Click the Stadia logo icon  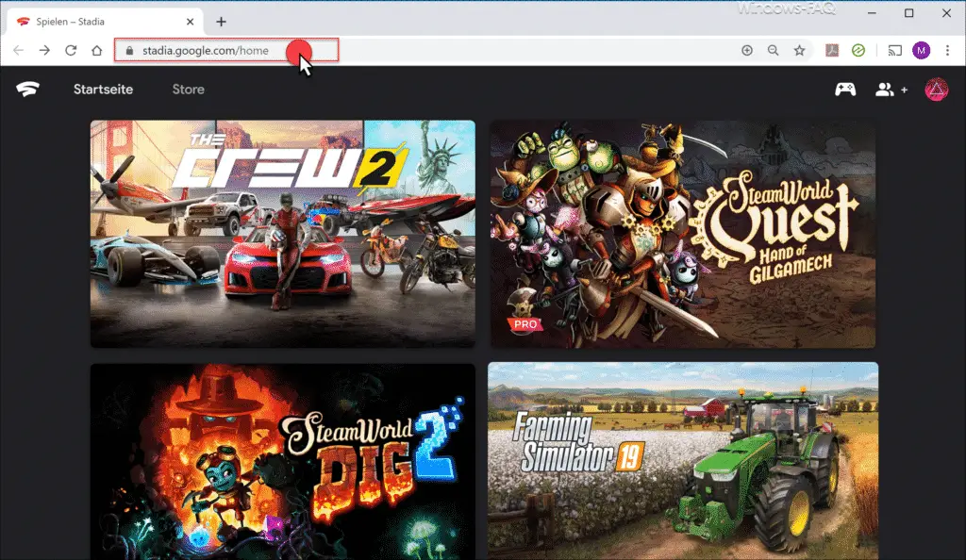27,90
